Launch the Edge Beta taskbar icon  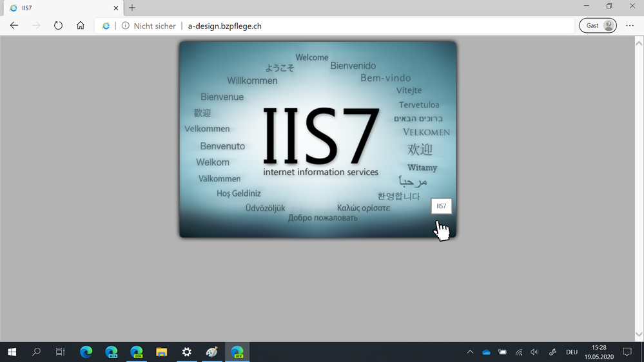coord(112,352)
